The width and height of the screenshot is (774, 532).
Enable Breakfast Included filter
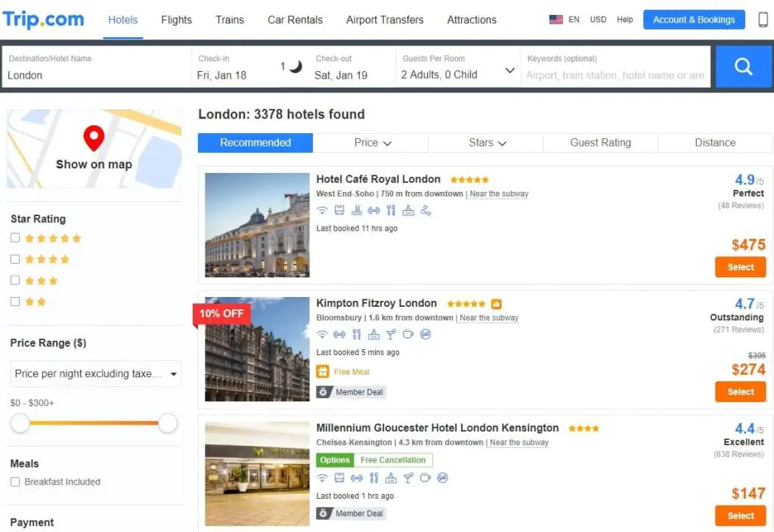(x=15, y=481)
